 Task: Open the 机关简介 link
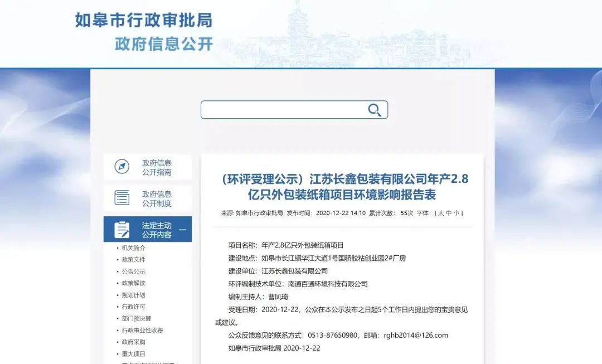[134, 248]
